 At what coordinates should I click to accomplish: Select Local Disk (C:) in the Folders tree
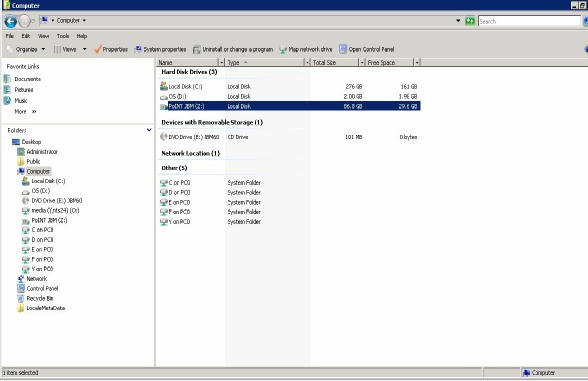point(48,181)
